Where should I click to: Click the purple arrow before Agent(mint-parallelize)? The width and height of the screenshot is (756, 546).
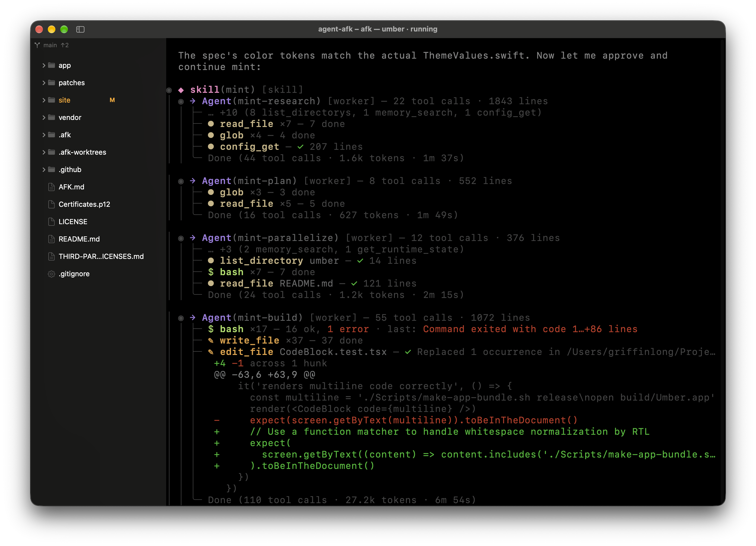(193, 238)
